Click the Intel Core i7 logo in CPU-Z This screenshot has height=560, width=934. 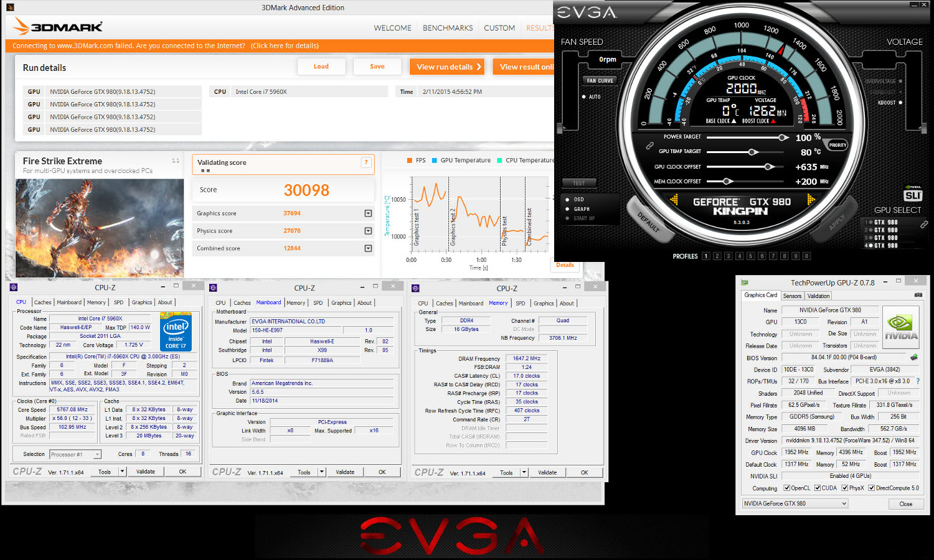point(176,332)
